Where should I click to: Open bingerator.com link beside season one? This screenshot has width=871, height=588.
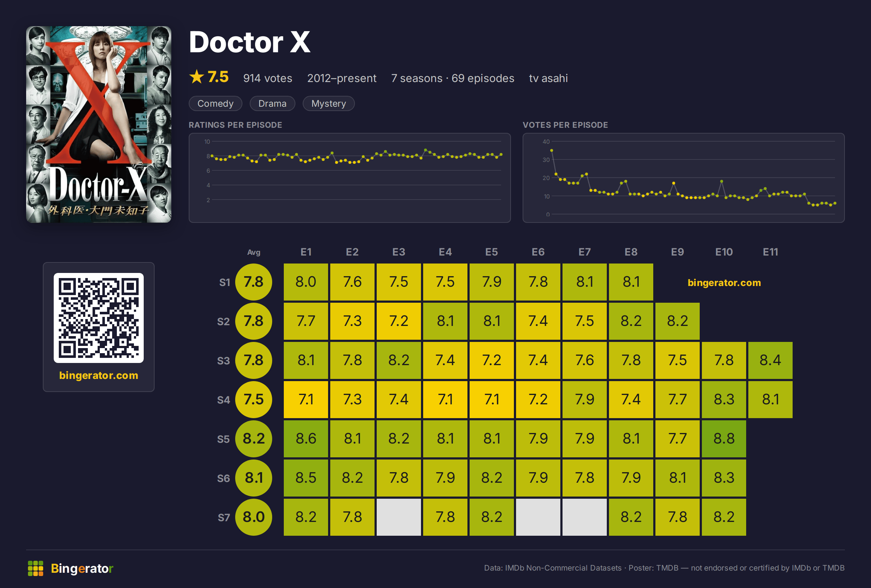coord(724,283)
